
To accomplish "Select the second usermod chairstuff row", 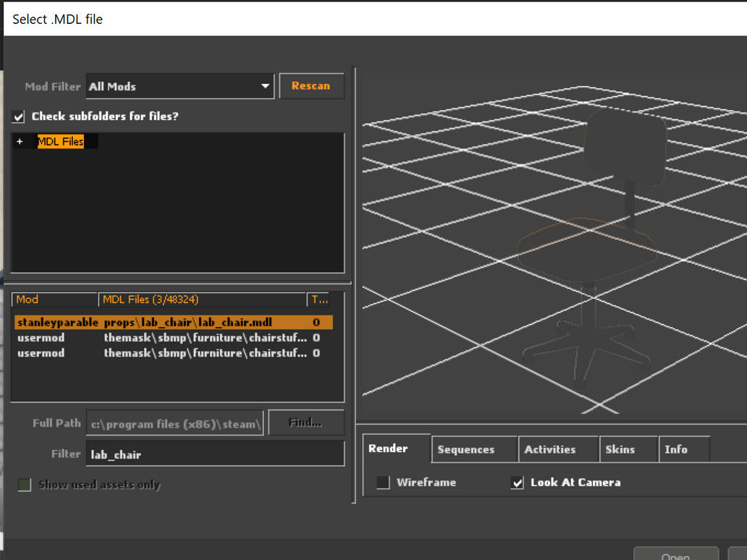I will click(x=172, y=353).
